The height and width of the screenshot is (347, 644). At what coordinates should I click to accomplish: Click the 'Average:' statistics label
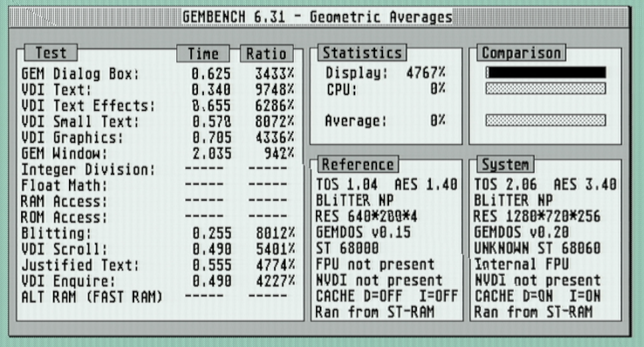356,121
